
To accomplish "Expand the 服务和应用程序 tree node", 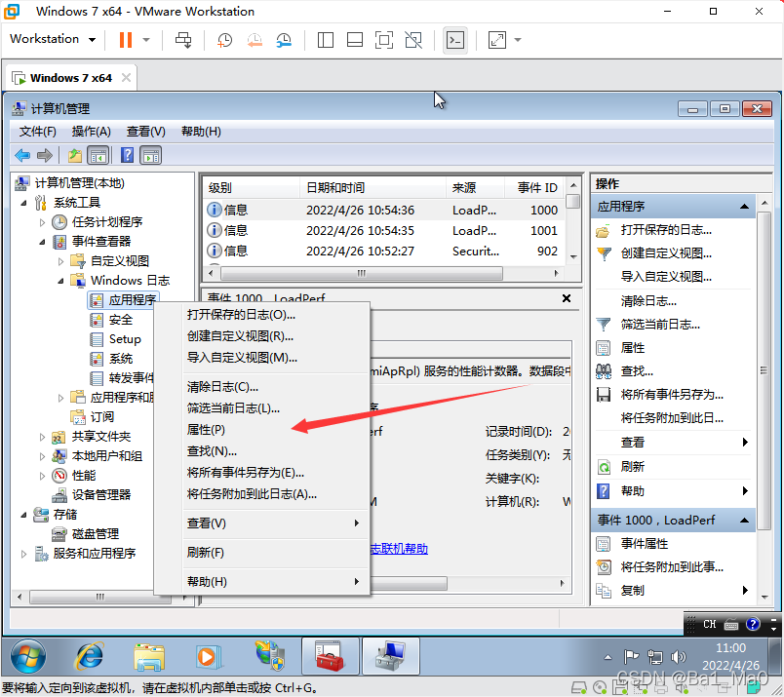I will pyautogui.click(x=24, y=554).
